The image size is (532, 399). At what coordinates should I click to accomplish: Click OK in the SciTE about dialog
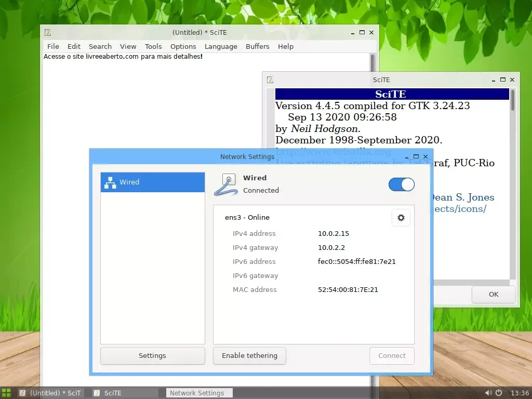click(x=494, y=294)
